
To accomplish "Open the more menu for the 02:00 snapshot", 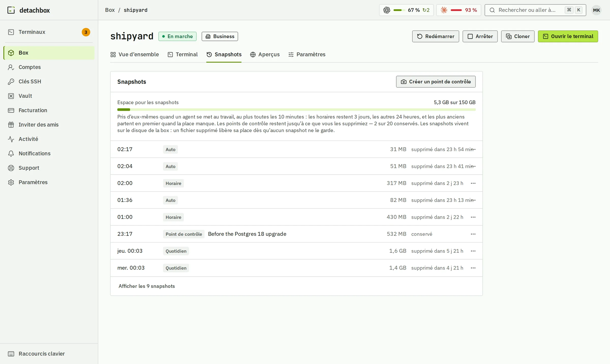I will (473, 183).
